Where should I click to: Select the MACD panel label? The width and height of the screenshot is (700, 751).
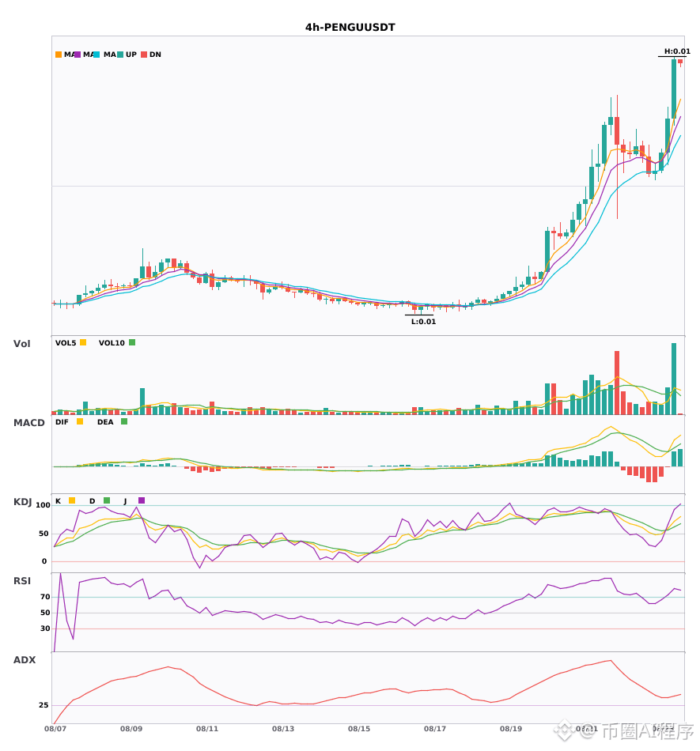(28, 423)
